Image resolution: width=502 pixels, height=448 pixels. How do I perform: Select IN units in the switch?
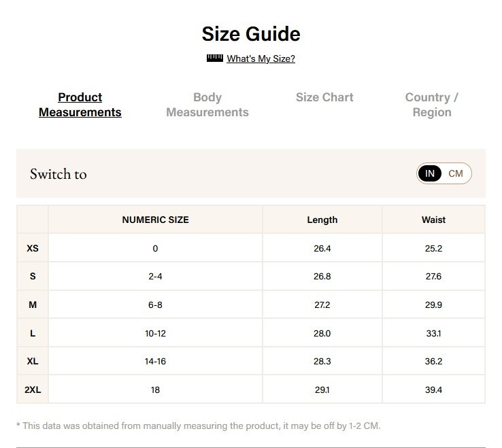click(430, 173)
